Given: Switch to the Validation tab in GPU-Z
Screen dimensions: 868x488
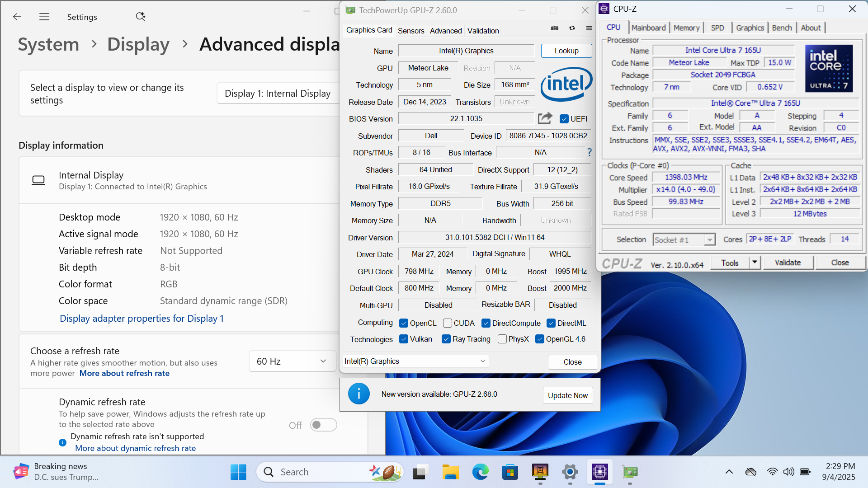Looking at the screenshot, I should tap(483, 31).
